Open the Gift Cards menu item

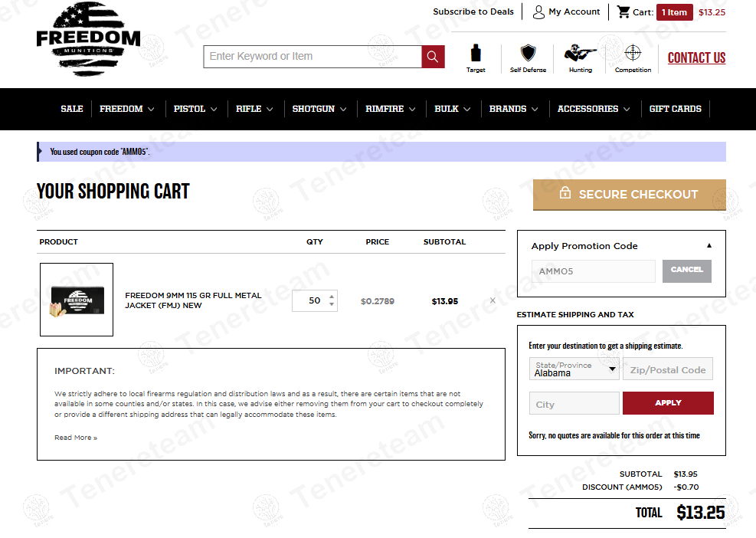click(675, 109)
